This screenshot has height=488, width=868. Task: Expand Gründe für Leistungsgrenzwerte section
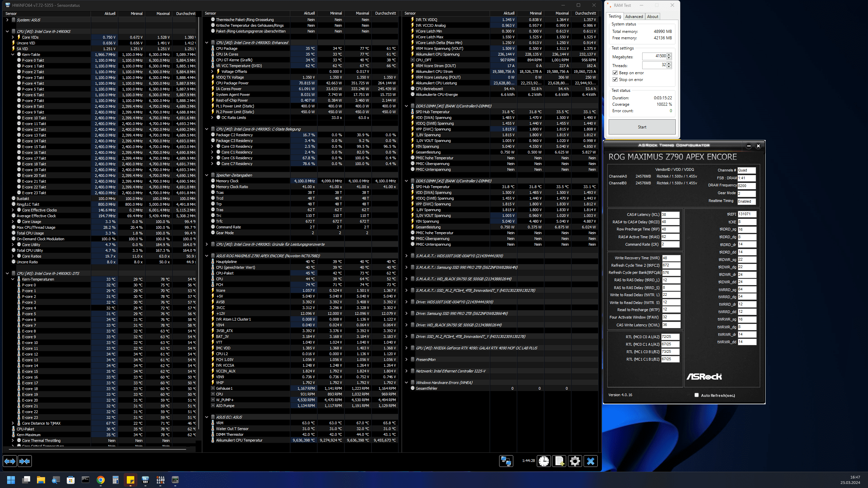click(x=207, y=244)
